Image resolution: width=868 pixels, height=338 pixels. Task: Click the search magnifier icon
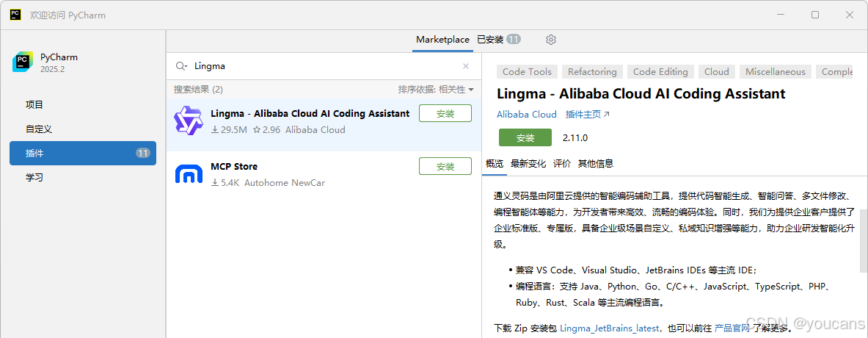181,66
